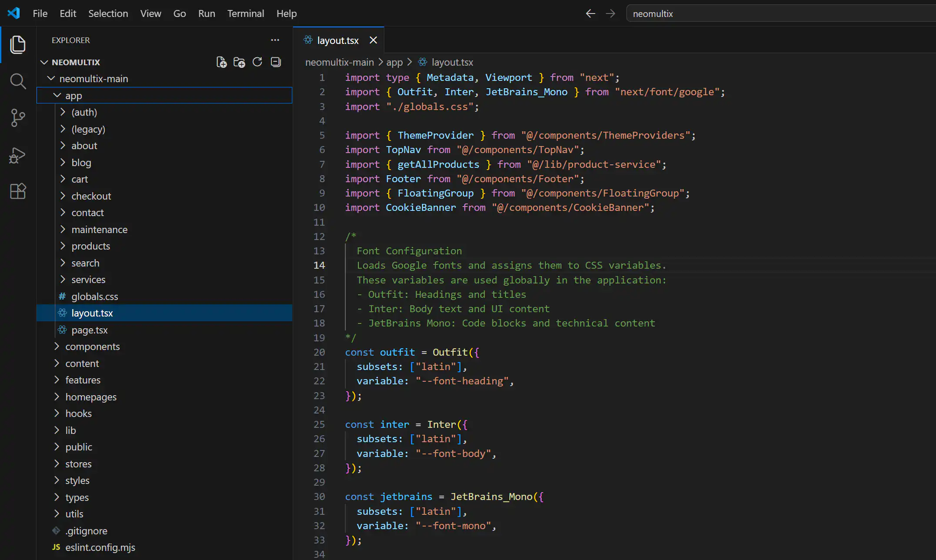Expand the hooks folder
This screenshot has height=560, width=936.
(x=57, y=413)
